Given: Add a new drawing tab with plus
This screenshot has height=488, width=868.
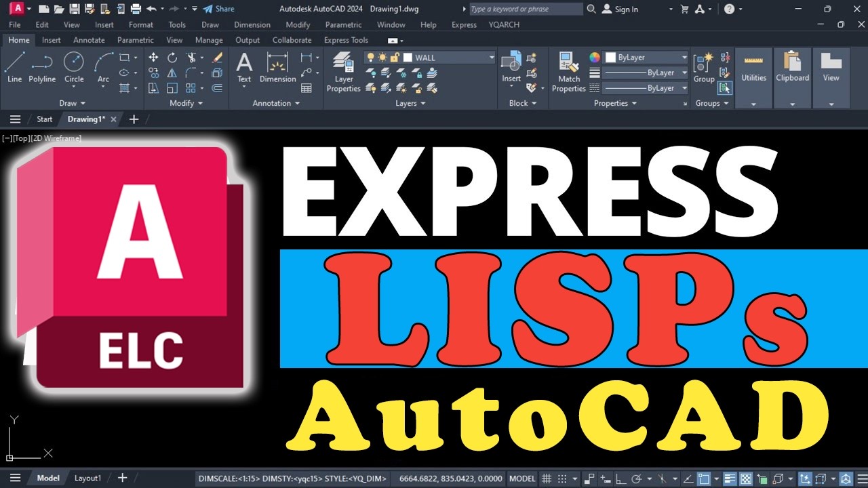Looking at the screenshot, I should click(x=134, y=119).
